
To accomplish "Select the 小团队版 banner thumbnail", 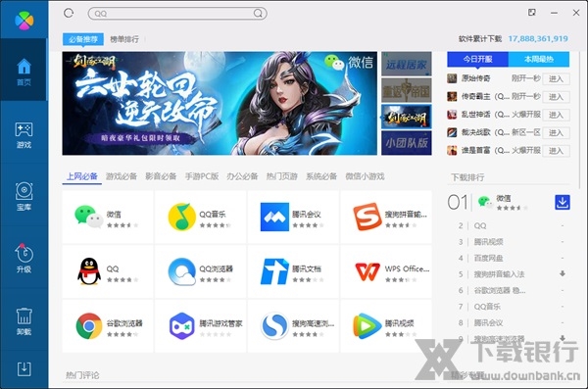I will coord(407,143).
